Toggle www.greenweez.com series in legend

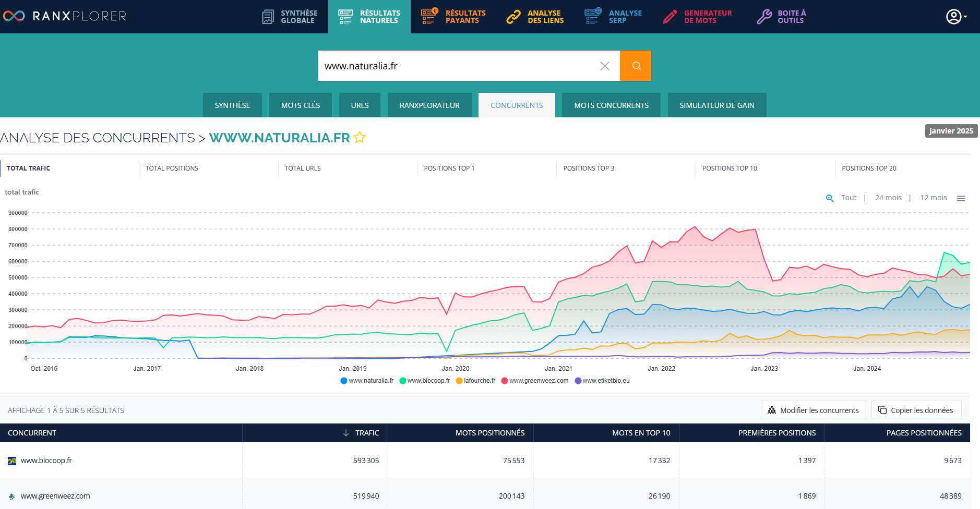coord(535,381)
